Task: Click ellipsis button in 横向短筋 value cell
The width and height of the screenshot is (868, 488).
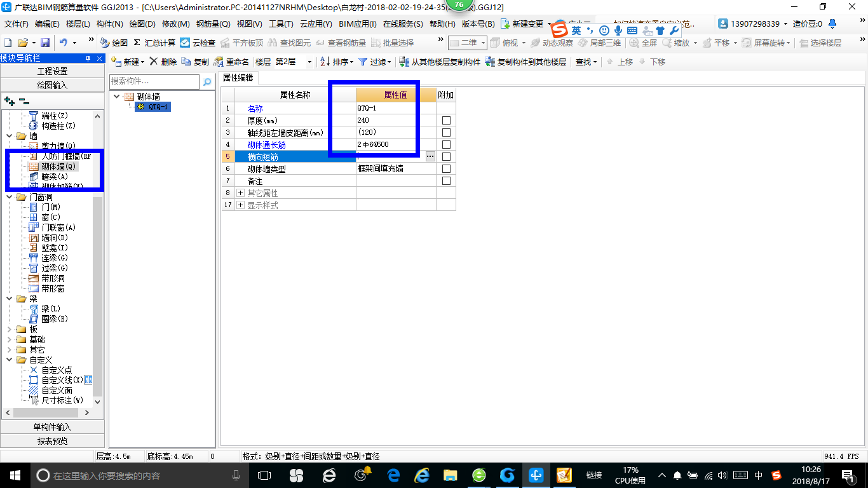Action: pyautogui.click(x=430, y=156)
